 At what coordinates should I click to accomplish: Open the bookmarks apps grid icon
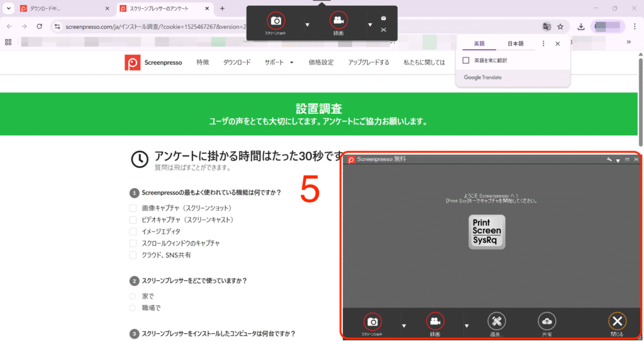click(x=8, y=42)
